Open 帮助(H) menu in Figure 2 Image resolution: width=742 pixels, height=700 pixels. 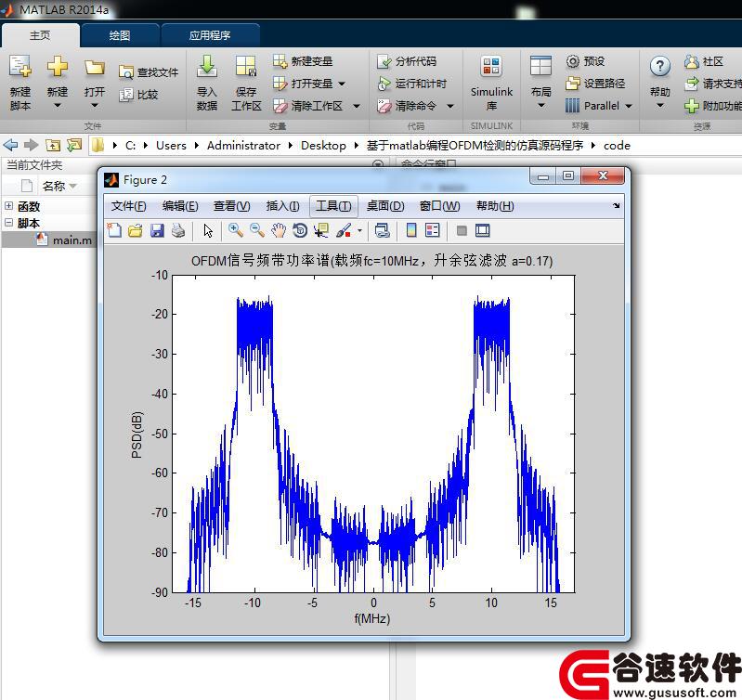495,206
